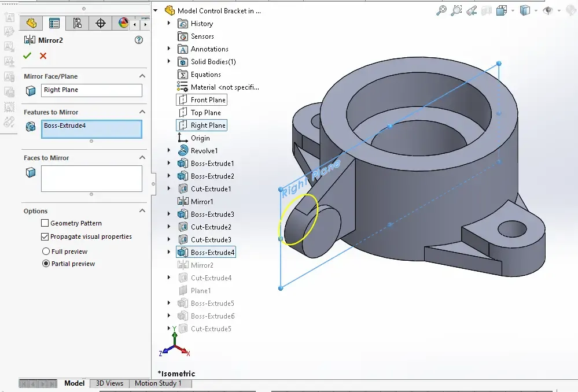The image size is (578, 392).
Task: Toggle Hide/Show Items eye icon
Action: click(x=548, y=10)
